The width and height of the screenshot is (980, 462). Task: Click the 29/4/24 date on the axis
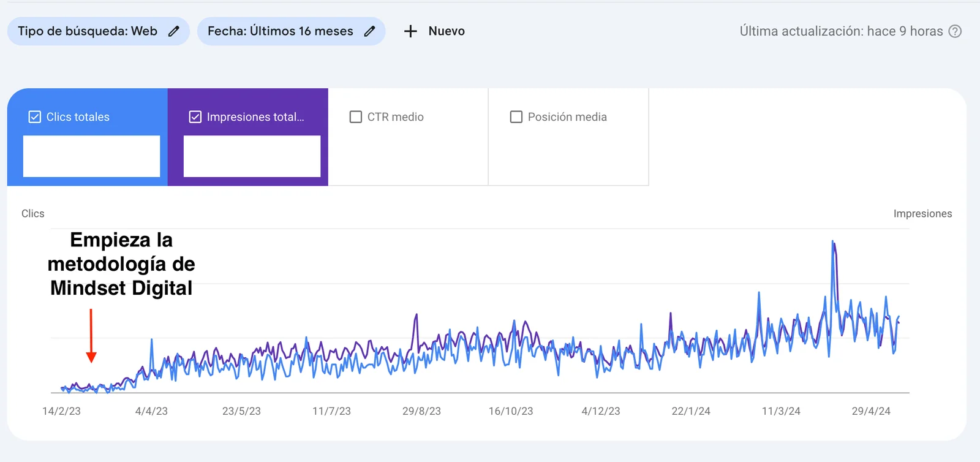click(x=871, y=411)
